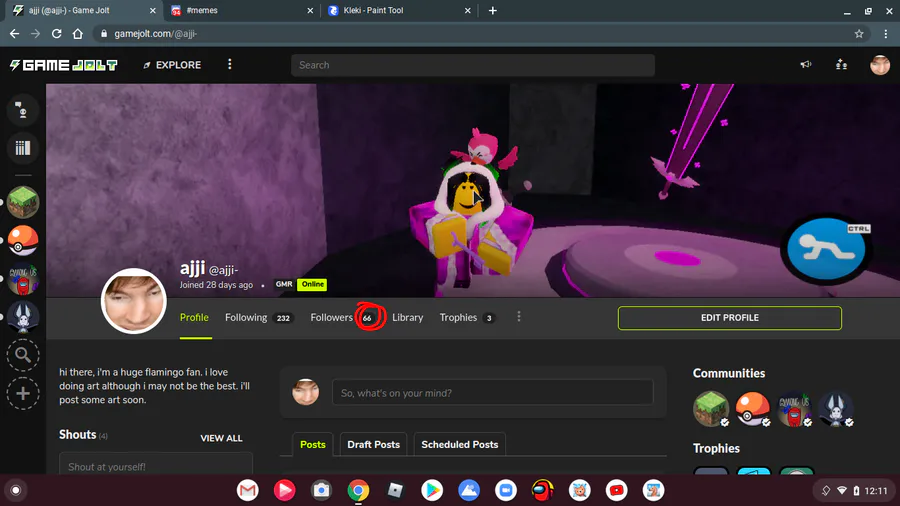
Task: Open Gmail from the shelf
Action: 247,491
